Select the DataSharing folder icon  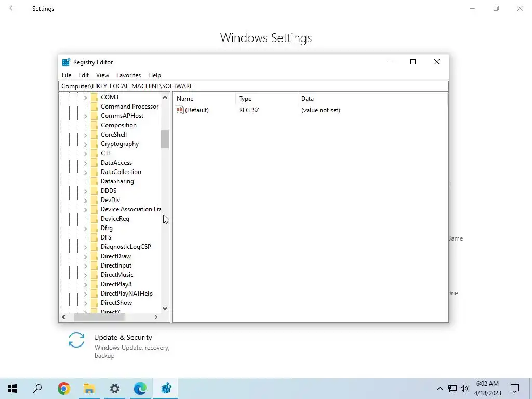point(95,181)
